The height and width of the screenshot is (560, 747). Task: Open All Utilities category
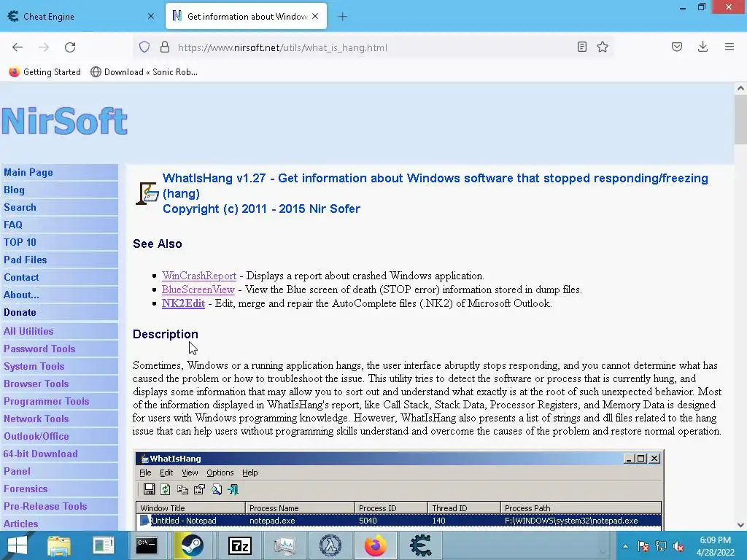[28, 332]
